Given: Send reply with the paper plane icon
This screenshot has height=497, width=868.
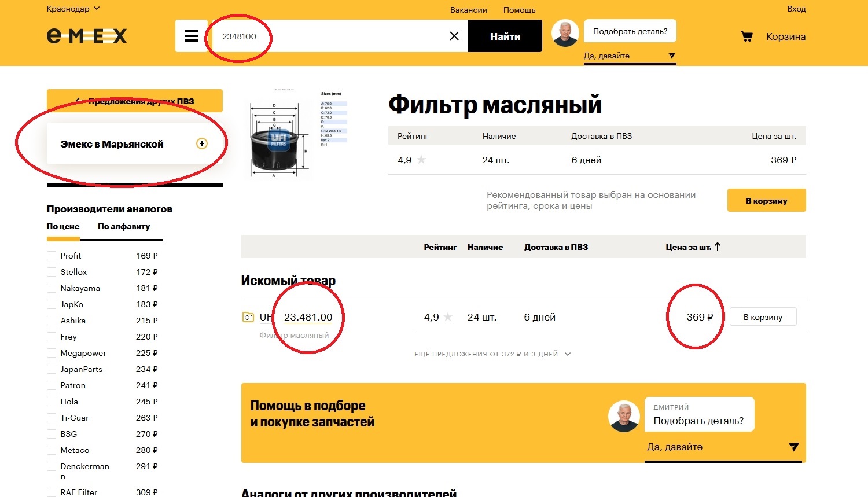Looking at the screenshot, I should click(x=794, y=447).
